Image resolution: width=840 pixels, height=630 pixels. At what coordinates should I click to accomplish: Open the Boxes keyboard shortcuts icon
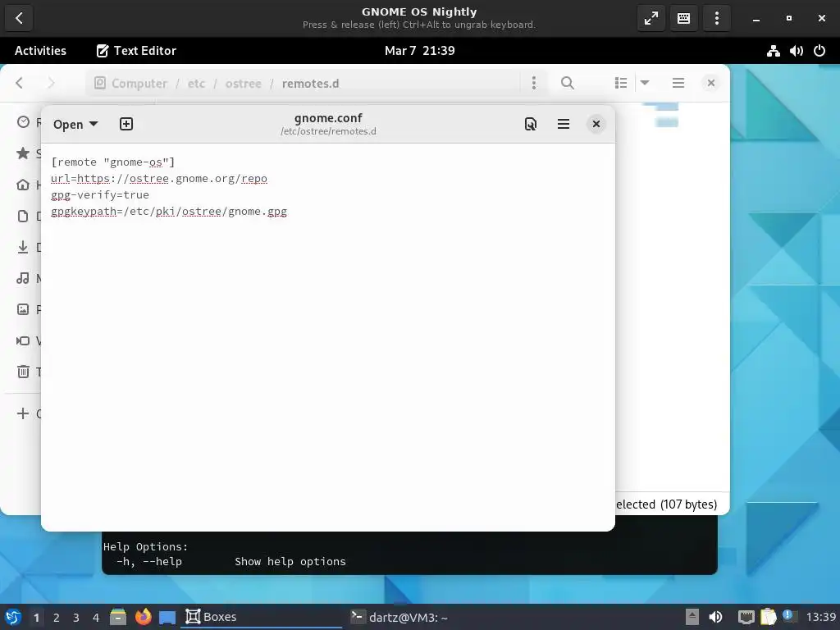(x=683, y=18)
